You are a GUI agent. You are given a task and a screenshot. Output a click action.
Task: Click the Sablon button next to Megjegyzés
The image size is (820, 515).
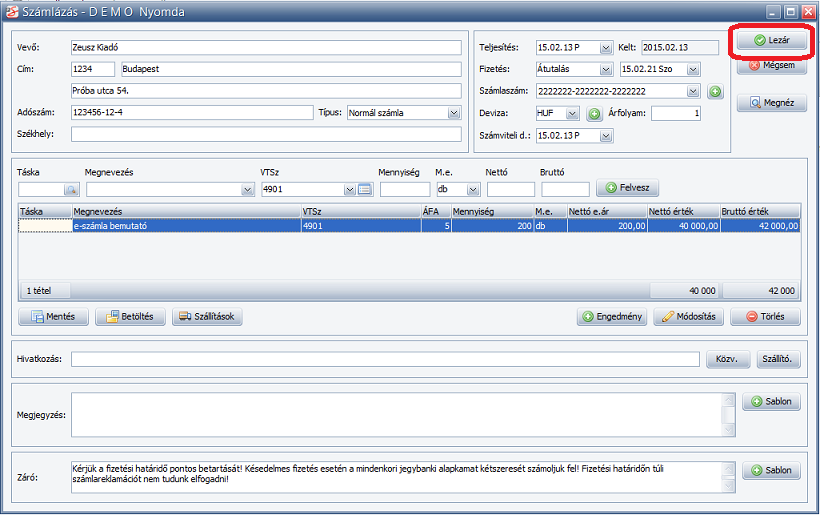pyautogui.click(x=771, y=402)
